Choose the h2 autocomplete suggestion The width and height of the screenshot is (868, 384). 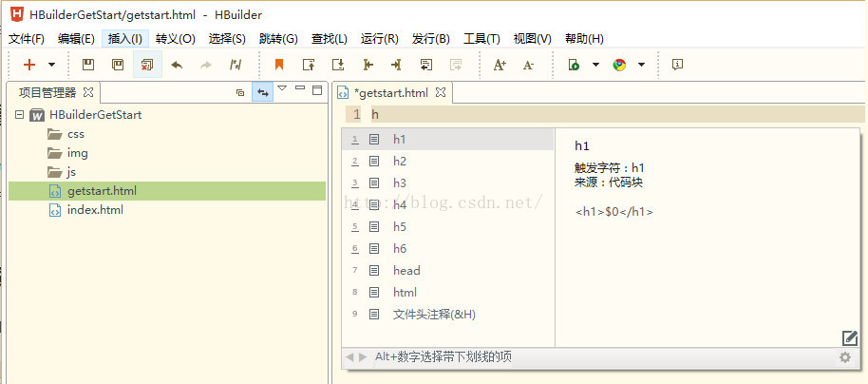pyautogui.click(x=448, y=162)
